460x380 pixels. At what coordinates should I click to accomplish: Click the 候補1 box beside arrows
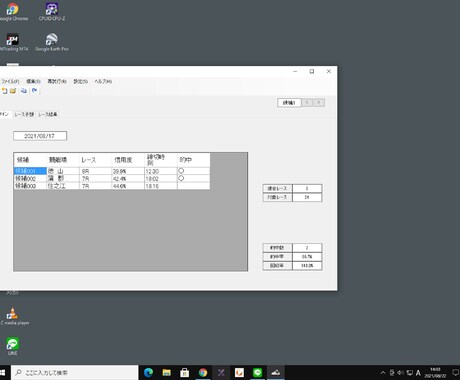(x=289, y=103)
